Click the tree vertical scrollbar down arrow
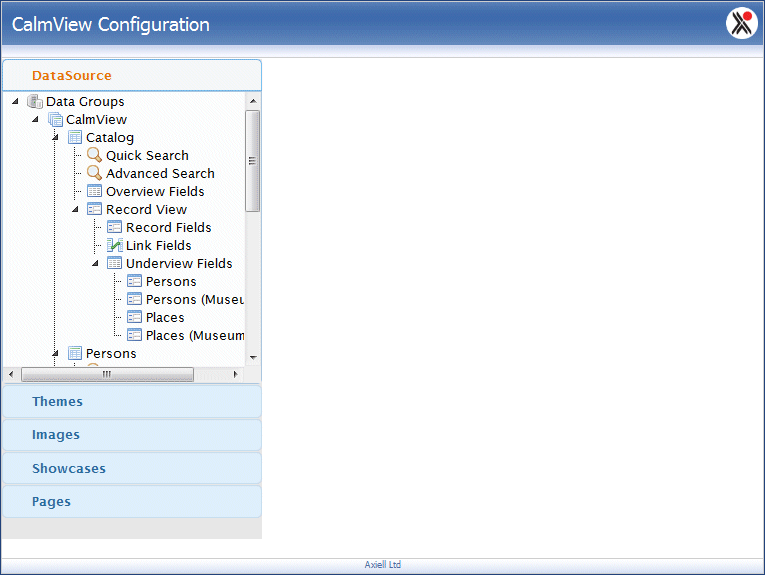Viewport: 765px width, 575px height. pos(253,357)
